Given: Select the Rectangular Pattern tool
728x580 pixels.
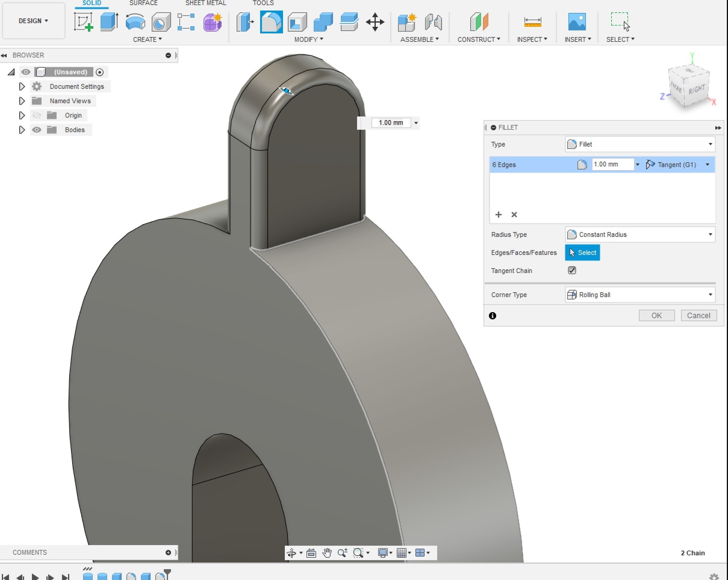Looking at the screenshot, I should [x=186, y=22].
